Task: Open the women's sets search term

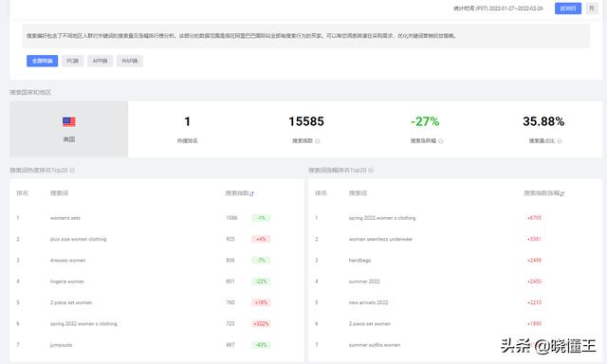Action: (65, 218)
